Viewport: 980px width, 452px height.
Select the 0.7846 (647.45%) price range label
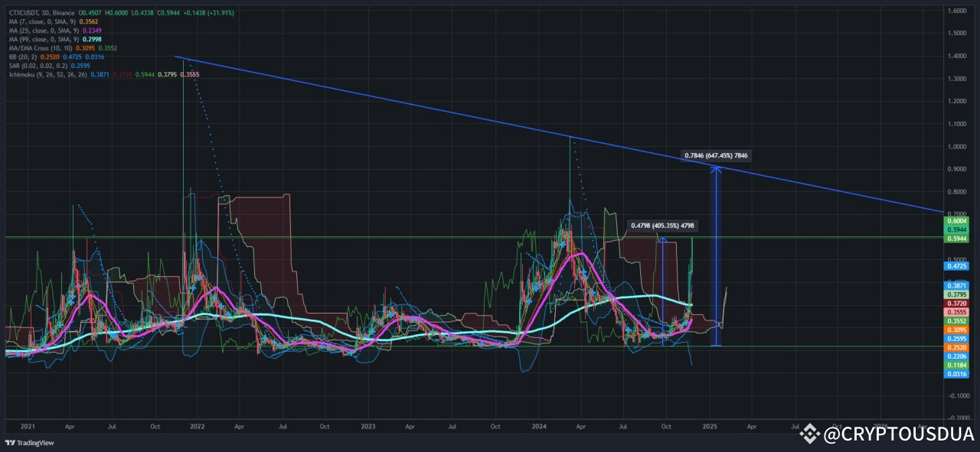(717, 155)
